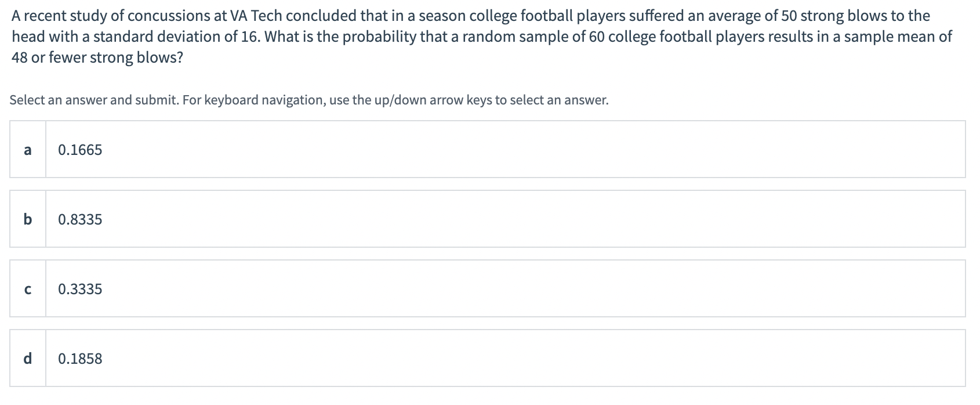Click the letter 'd' label cell
Screen dimensions: 980x405
pos(27,359)
